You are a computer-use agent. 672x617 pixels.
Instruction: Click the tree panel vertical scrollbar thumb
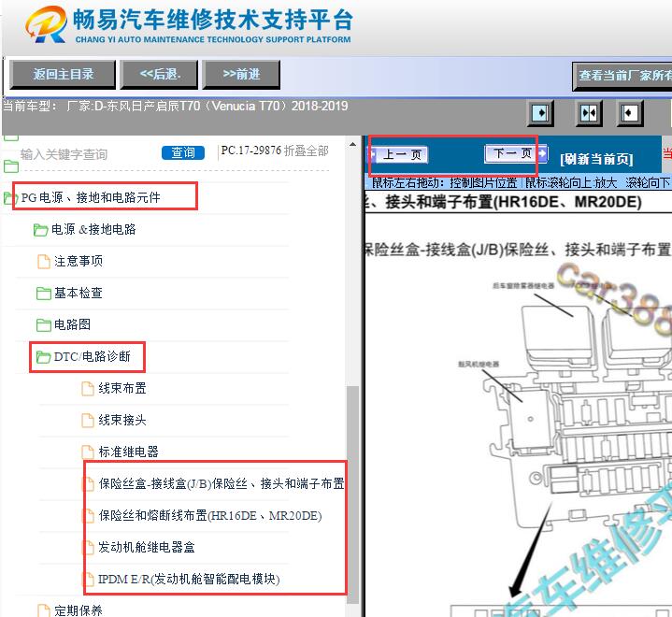[x=352, y=495]
